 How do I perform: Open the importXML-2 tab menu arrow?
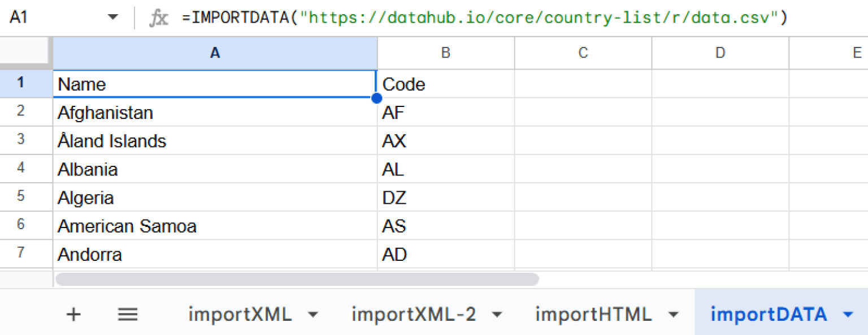(497, 315)
